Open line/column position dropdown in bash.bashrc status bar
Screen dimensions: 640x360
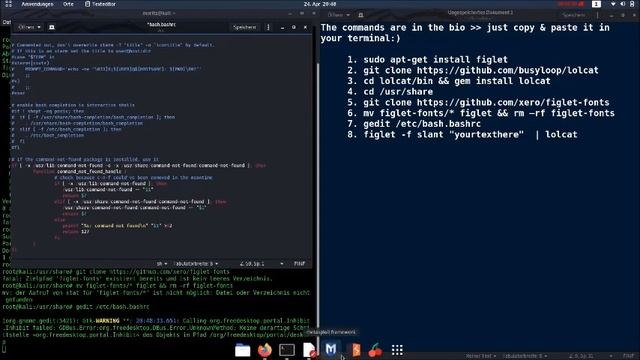pyautogui.click(x=261, y=264)
